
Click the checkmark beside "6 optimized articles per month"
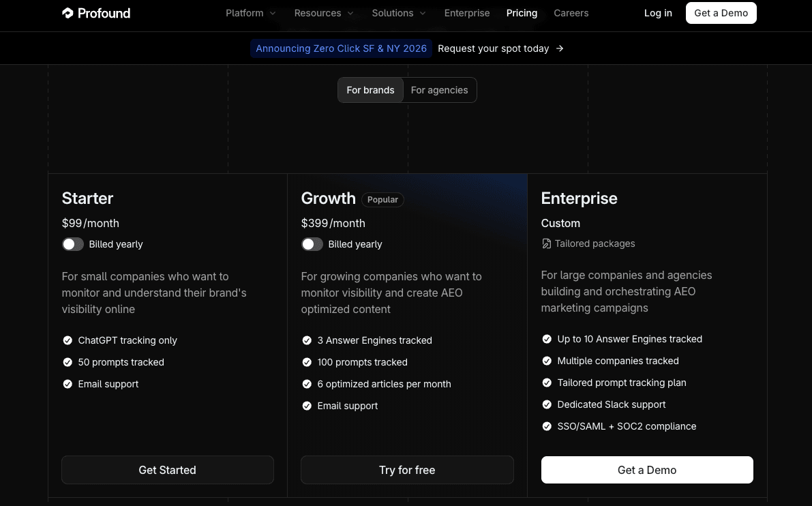tap(307, 384)
